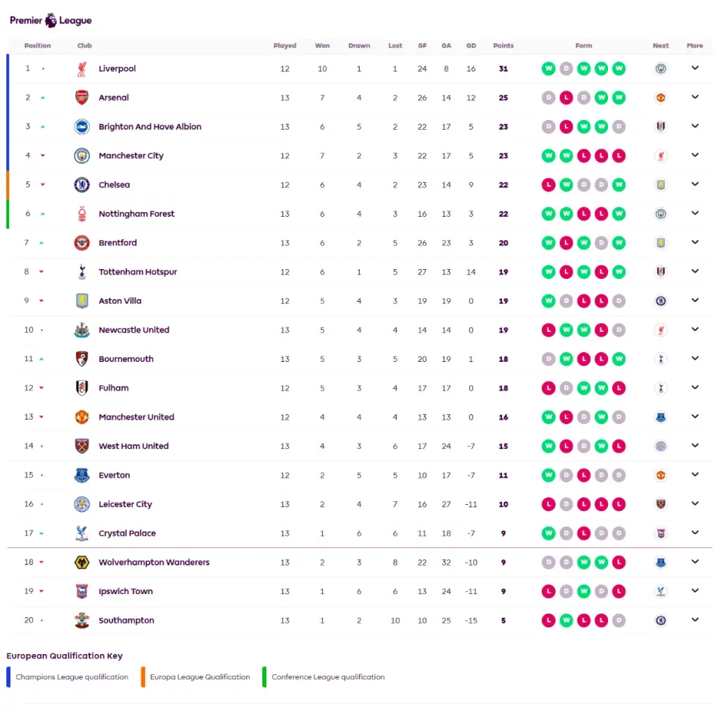Screen dimensions: 728x714
Task: Click Tottenham Hotspur cockerel crest
Action: tap(82, 272)
